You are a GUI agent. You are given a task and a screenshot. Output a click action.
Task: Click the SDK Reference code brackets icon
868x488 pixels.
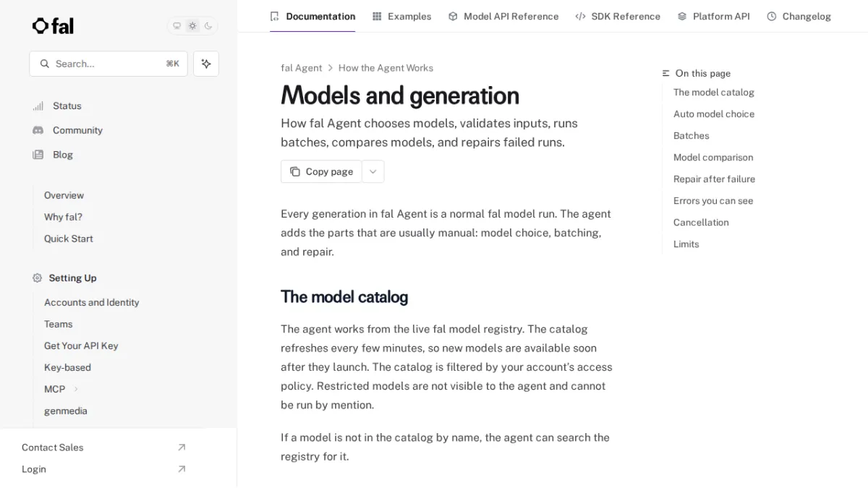[x=580, y=16]
